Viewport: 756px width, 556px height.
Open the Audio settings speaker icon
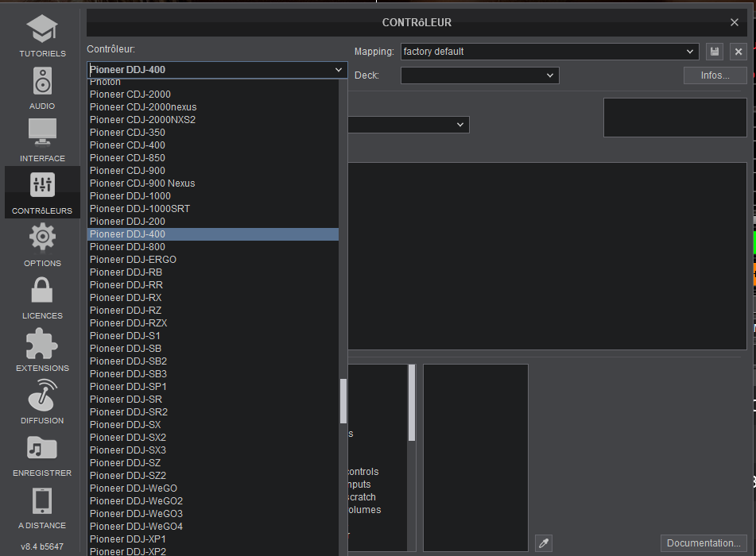pos(42,87)
